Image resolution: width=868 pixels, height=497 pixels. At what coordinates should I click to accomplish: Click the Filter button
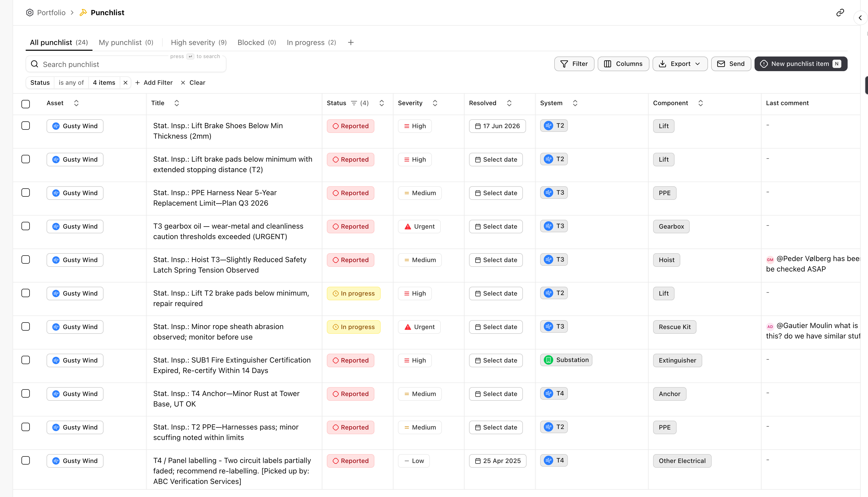pyautogui.click(x=574, y=64)
